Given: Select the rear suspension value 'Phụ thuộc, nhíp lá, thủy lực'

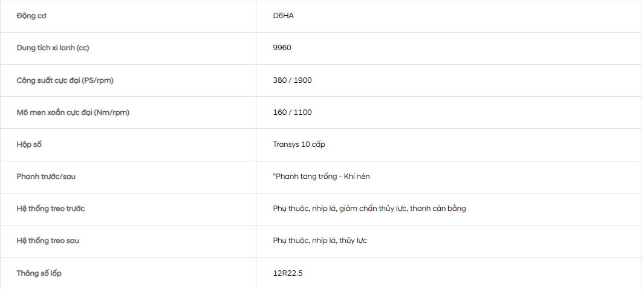Looking at the screenshot, I should coord(320,241).
